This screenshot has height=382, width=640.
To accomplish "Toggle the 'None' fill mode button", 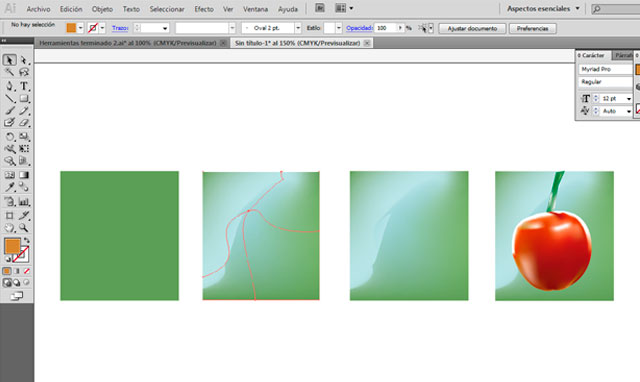I will tap(27, 271).
